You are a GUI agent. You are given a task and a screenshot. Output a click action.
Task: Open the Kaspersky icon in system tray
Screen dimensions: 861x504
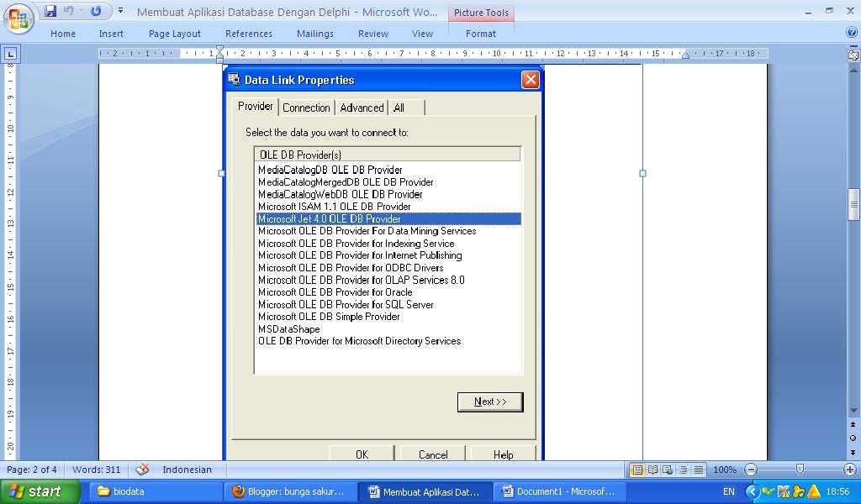(x=784, y=491)
